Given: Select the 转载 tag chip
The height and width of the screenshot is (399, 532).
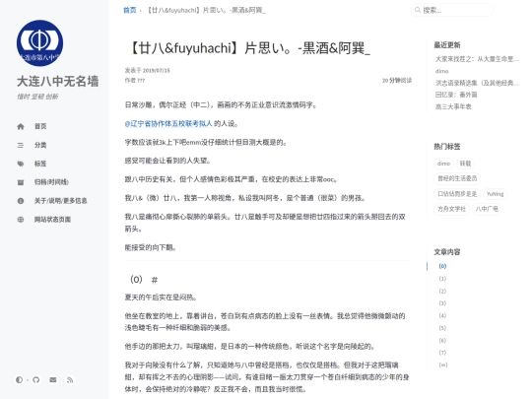Looking at the screenshot, I should (465, 164).
